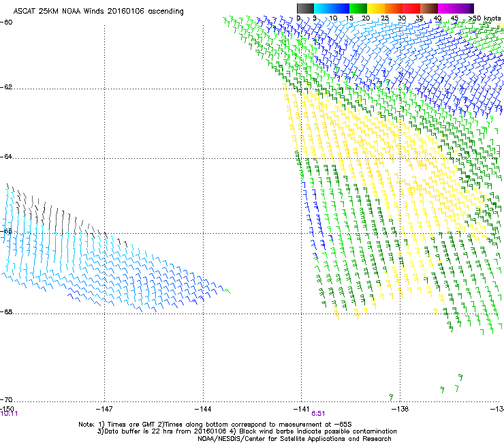Click the title 'ASCAT 25KM NOAA Winds 20160106 ascending'
This screenshot has width=504, height=443.
[x=98, y=12]
